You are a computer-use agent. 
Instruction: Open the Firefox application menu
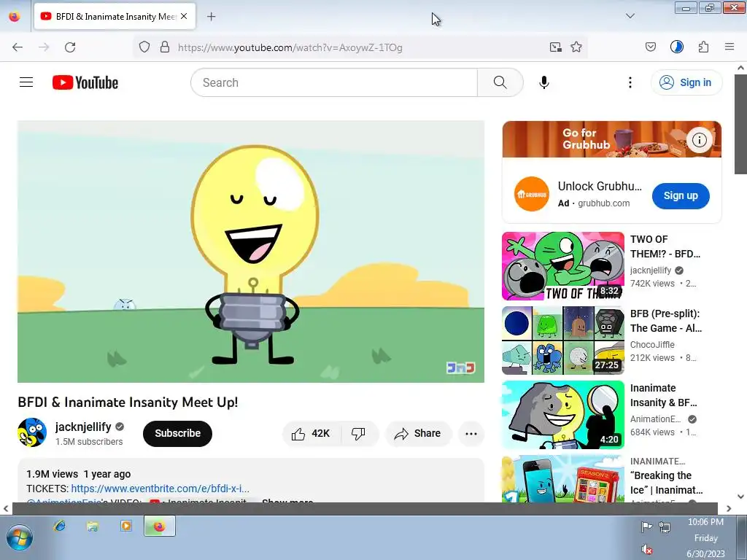(x=729, y=47)
